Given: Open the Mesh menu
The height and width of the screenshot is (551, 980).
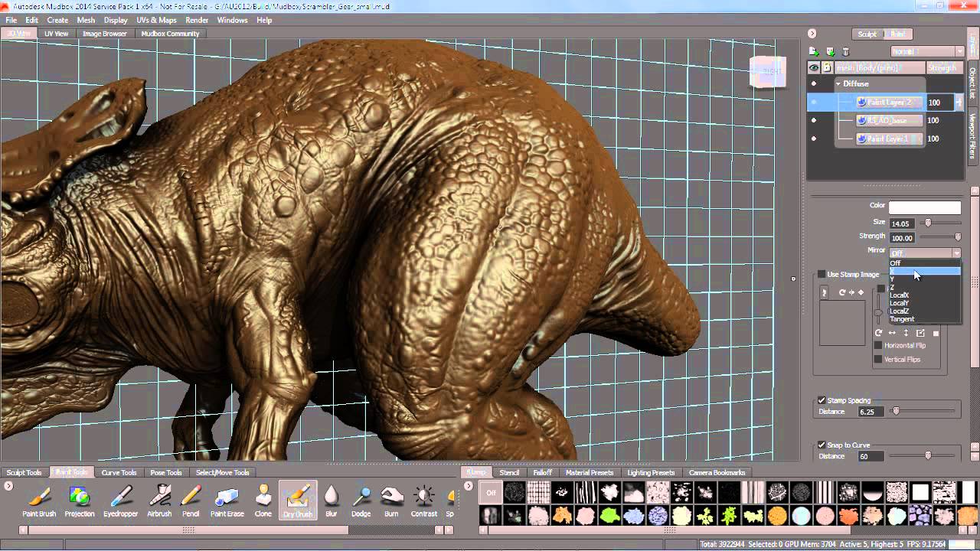Looking at the screenshot, I should click(x=86, y=20).
